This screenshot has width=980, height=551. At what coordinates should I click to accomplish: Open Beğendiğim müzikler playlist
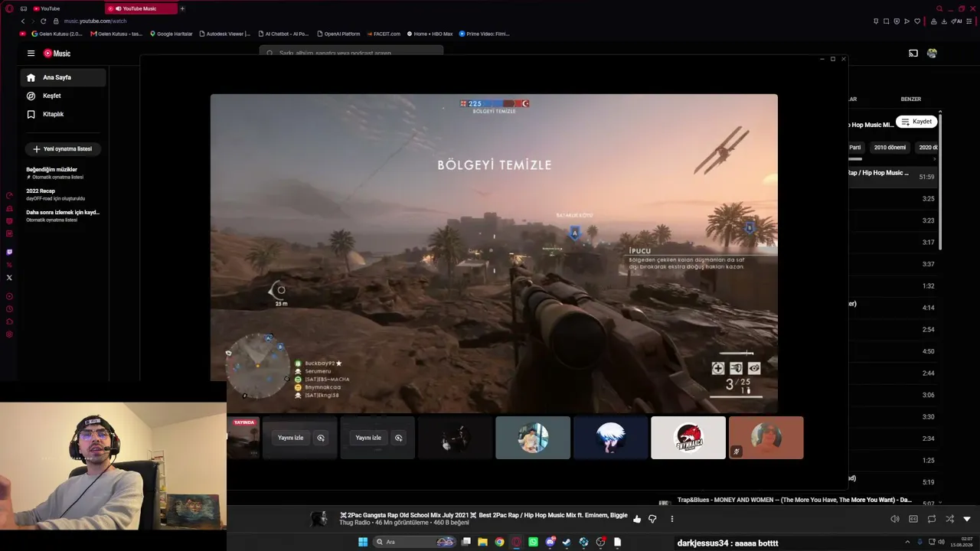click(63, 173)
